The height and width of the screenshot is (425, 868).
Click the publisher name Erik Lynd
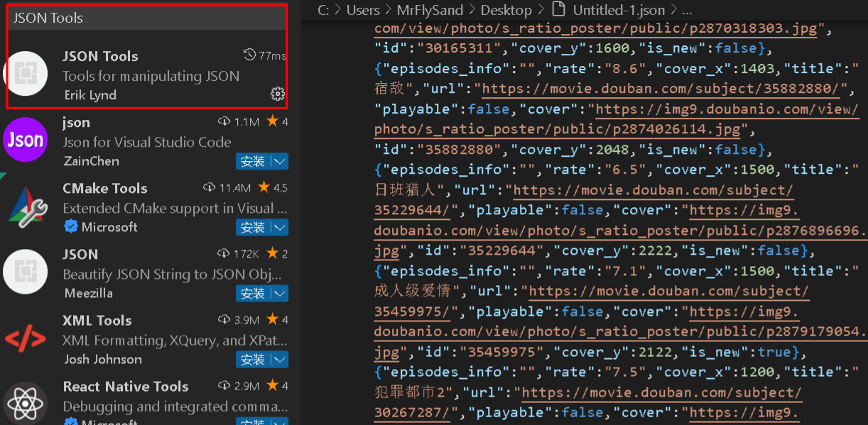tap(90, 94)
